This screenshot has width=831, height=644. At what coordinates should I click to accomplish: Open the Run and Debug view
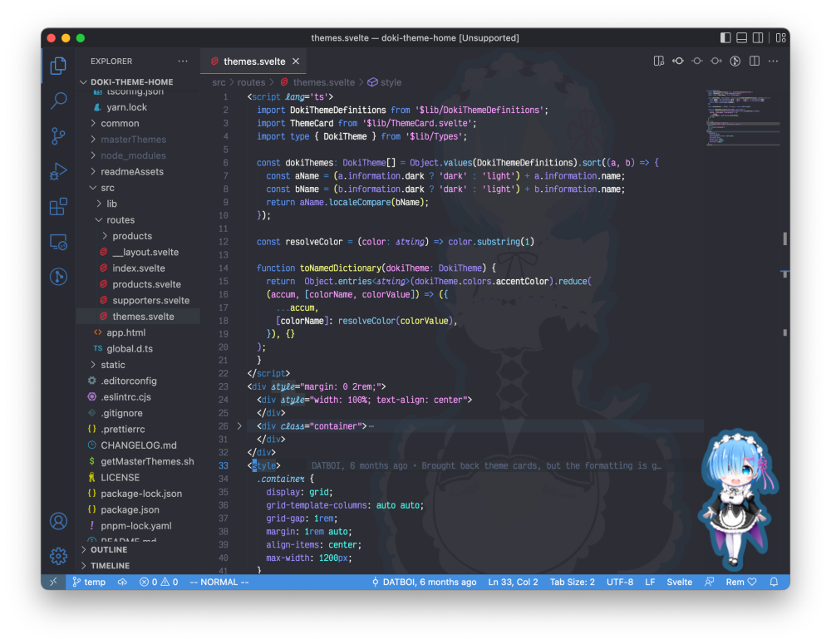(58, 171)
